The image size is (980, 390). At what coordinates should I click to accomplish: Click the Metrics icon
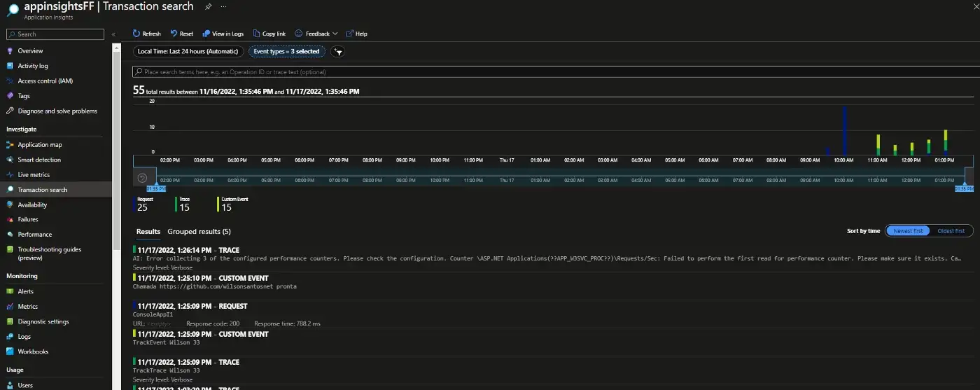point(10,307)
